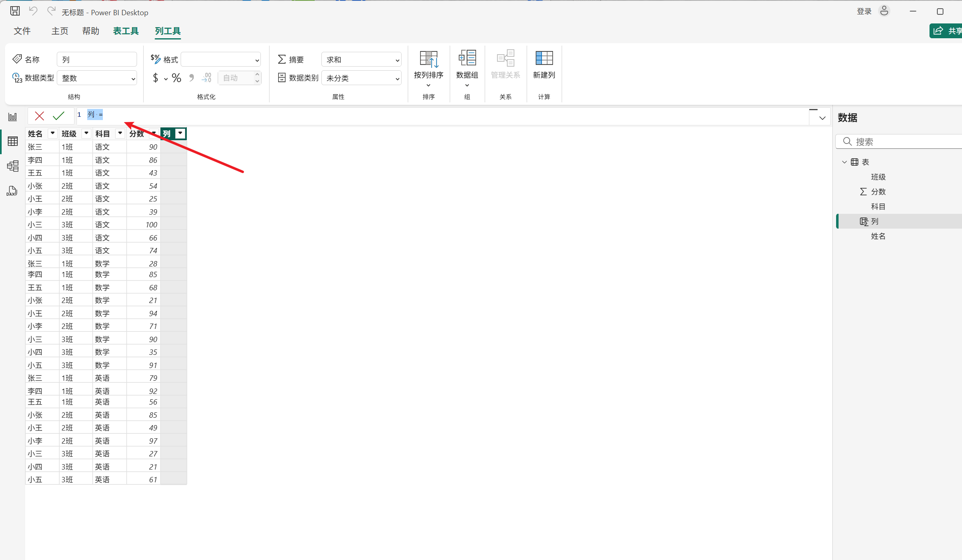Collapse the 表 table tree node
Screen dimensions: 962x560
[x=844, y=162]
